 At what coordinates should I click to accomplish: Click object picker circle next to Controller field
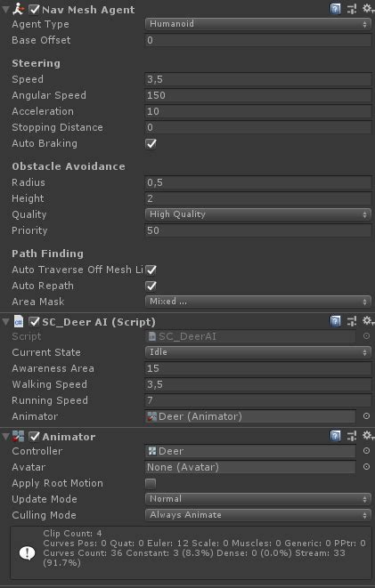tap(366, 451)
